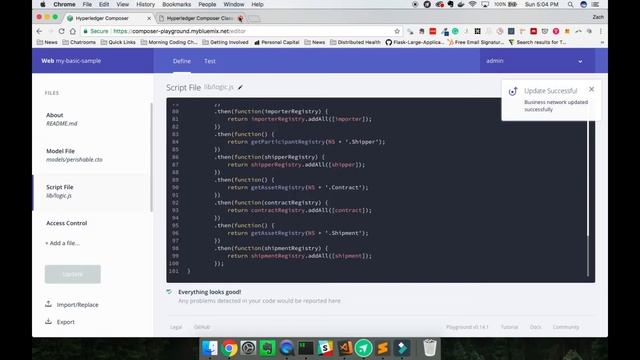This screenshot has height=360, width=640.
Task: Click the Wi-Fi status icon
Action: coord(473,4)
